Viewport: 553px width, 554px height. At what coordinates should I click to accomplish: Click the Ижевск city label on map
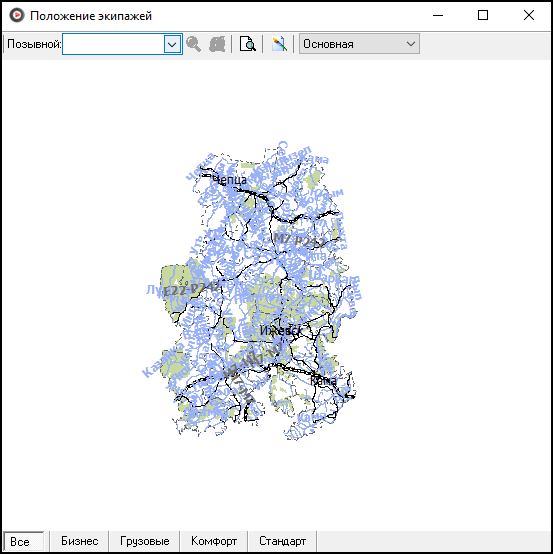281,331
